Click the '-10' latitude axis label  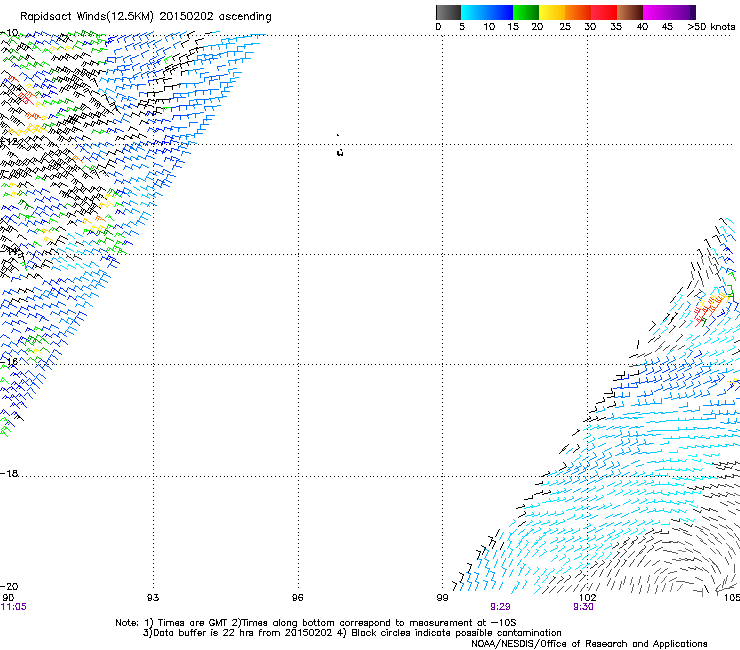click(x=9, y=33)
